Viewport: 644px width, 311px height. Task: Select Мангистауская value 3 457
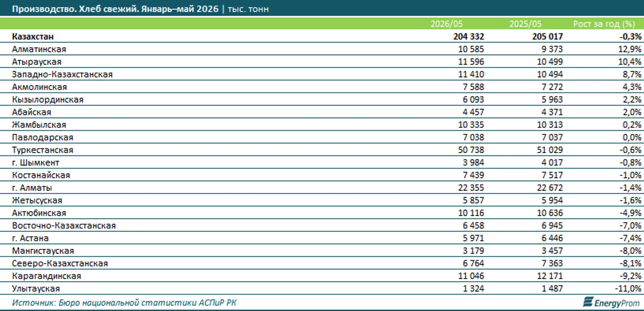click(x=552, y=251)
